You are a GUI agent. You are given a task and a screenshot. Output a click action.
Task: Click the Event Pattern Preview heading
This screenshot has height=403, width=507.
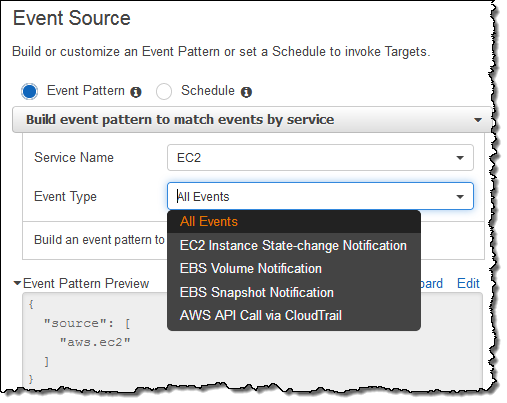click(86, 284)
